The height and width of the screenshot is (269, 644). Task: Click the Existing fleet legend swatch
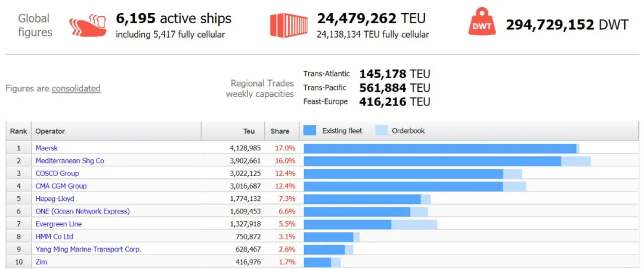click(x=309, y=131)
